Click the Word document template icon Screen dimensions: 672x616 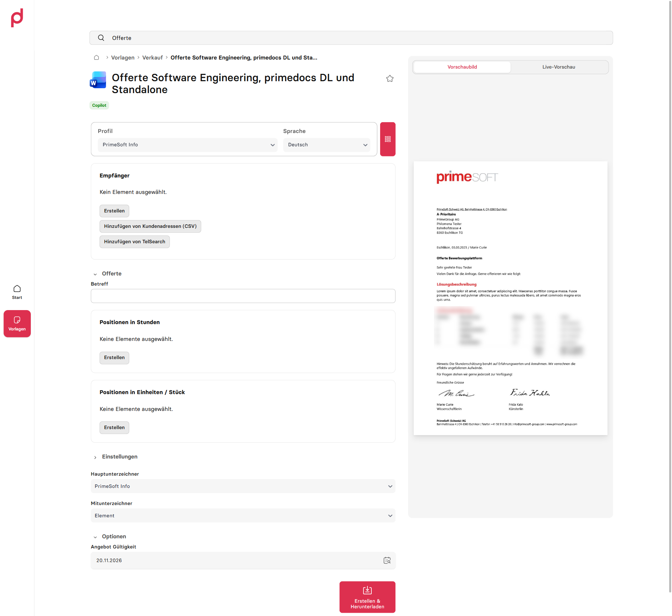click(98, 80)
